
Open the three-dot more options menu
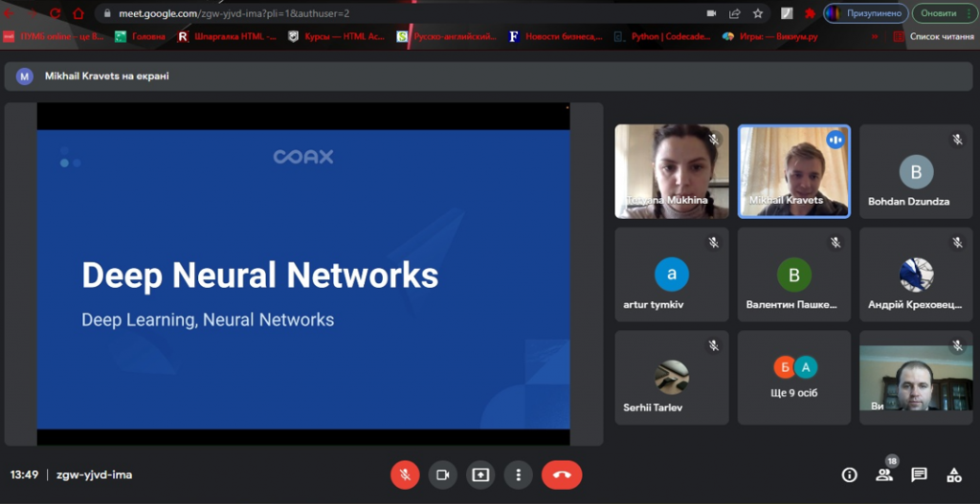point(518,474)
